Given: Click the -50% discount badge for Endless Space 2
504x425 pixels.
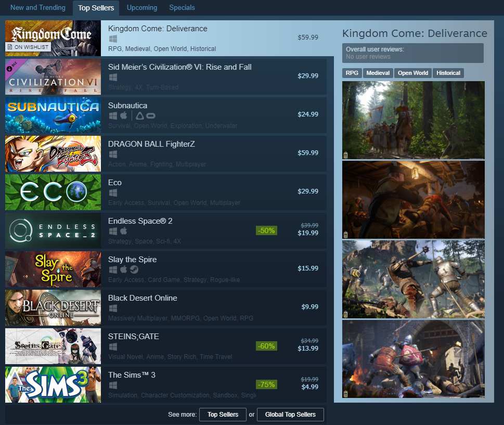Looking at the screenshot, I should [x=266, y=230].
